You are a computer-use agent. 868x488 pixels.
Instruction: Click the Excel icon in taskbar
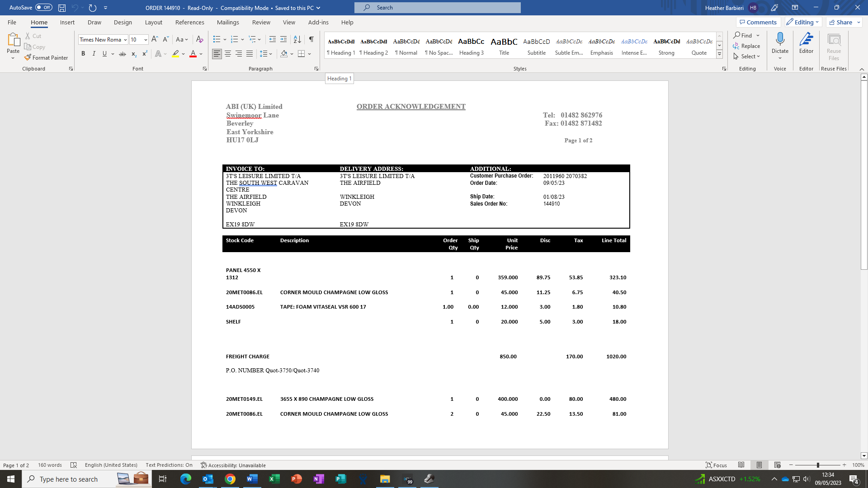pos(274,479)
